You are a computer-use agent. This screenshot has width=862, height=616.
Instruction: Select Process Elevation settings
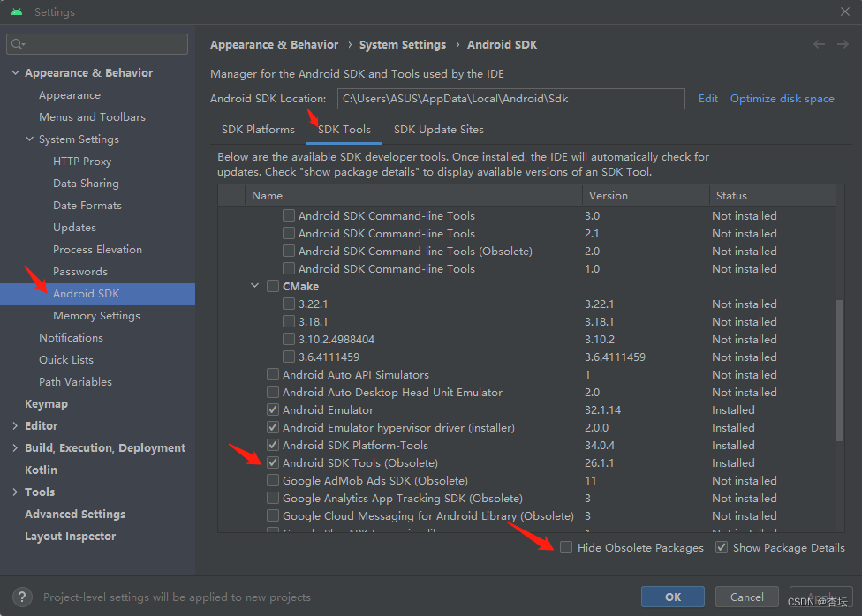[97, 249]
